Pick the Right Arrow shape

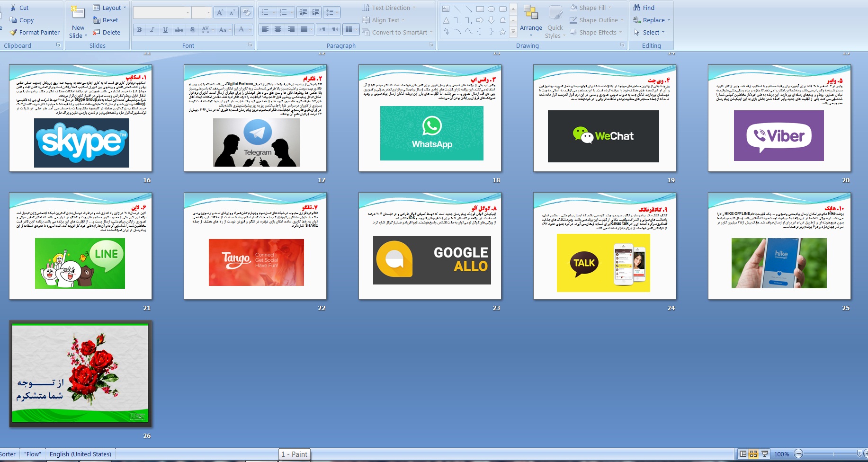click(480, 20)
